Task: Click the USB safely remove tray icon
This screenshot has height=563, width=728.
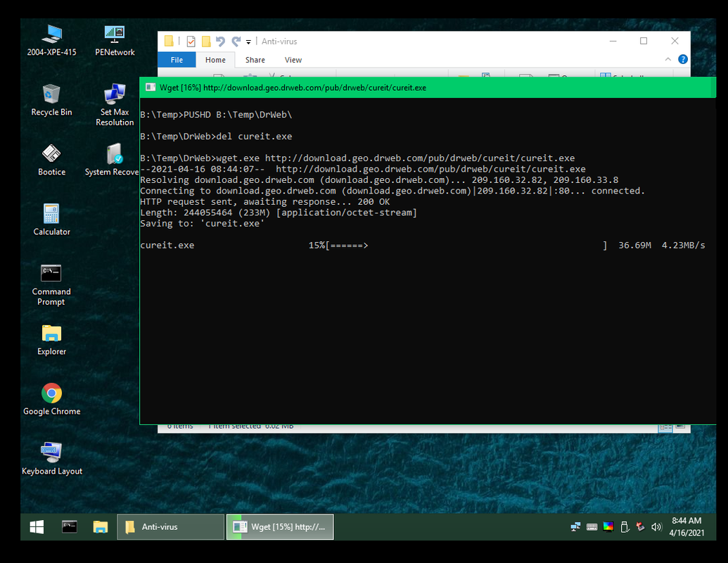Action: tap(625, 527)
